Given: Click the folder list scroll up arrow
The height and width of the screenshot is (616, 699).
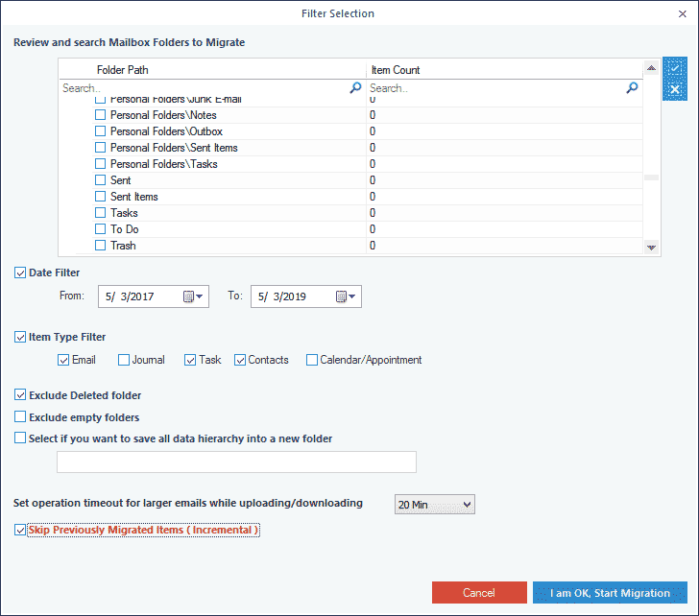Looking at the screenshot, I should [x=651, y=68].
